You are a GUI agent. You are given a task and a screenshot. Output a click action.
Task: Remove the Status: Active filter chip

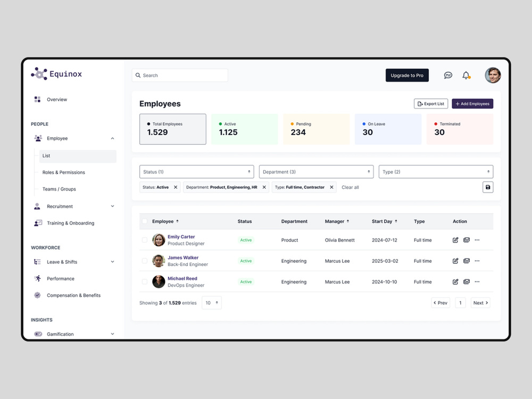176,187
